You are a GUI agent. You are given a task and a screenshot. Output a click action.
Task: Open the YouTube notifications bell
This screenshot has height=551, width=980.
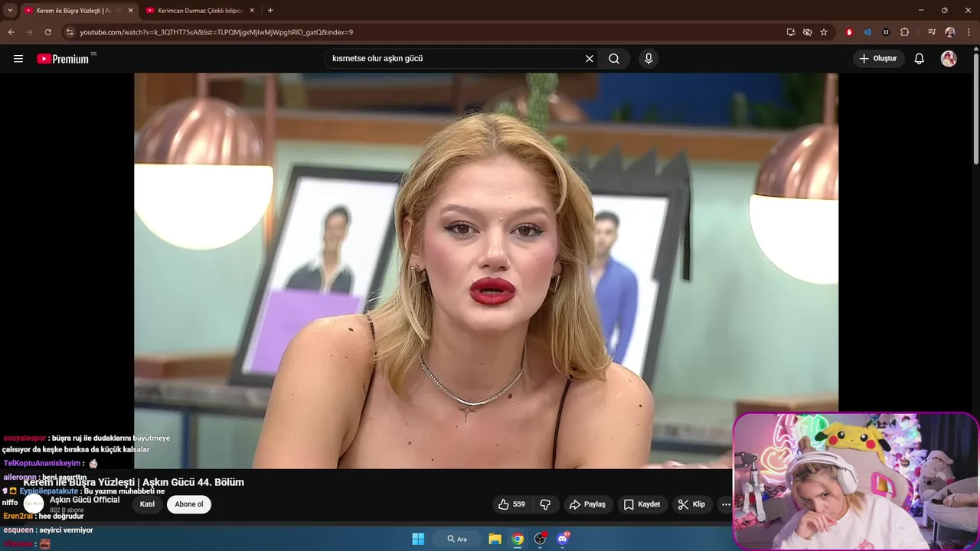[x=920, y=59]
